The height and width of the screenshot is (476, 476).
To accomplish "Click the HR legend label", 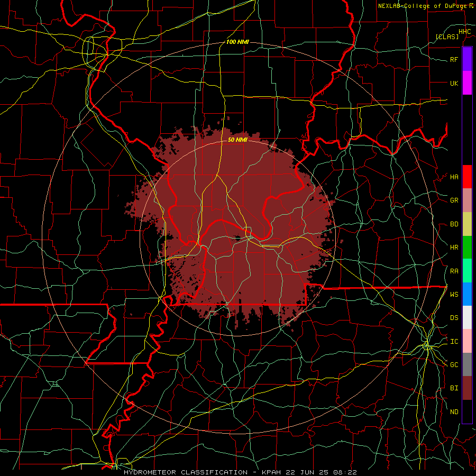I will [454, 248].
